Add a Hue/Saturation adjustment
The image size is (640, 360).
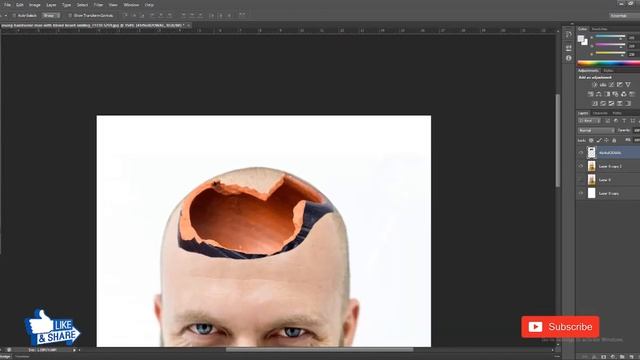(x=591, y=94)
